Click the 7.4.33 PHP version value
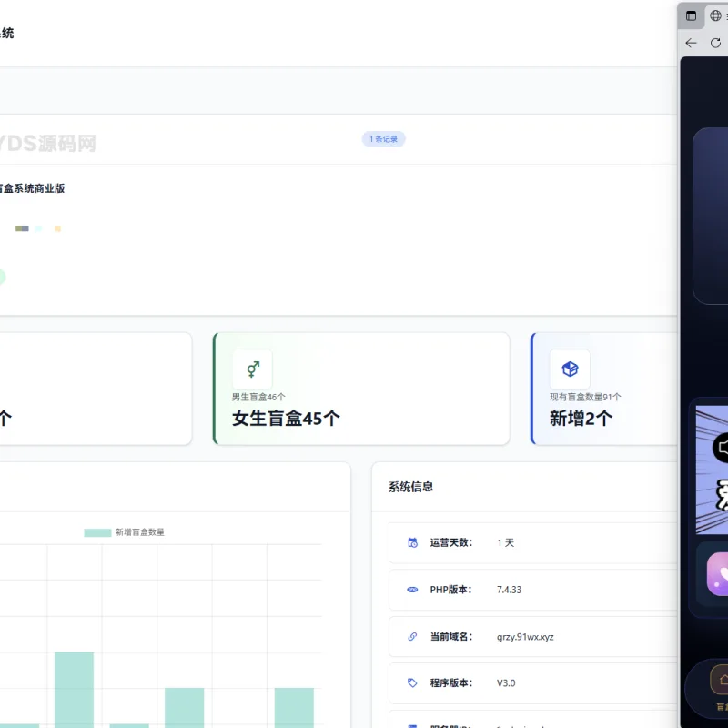Screen dimensions: 728x728 (509, 590)
